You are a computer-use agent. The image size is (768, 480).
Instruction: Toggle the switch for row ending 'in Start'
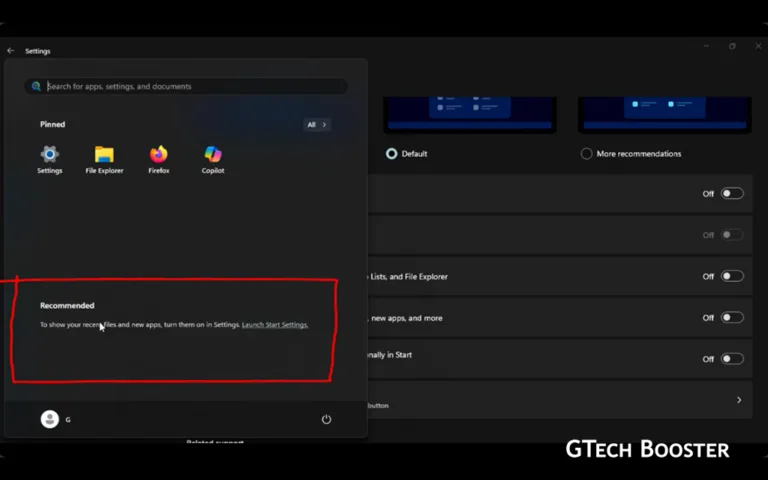tap(732, 359)
